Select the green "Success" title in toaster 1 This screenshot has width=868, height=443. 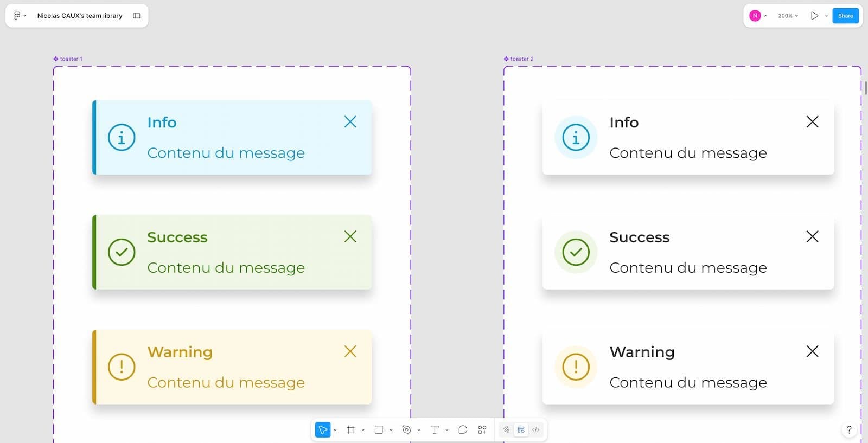pos(177,237)
